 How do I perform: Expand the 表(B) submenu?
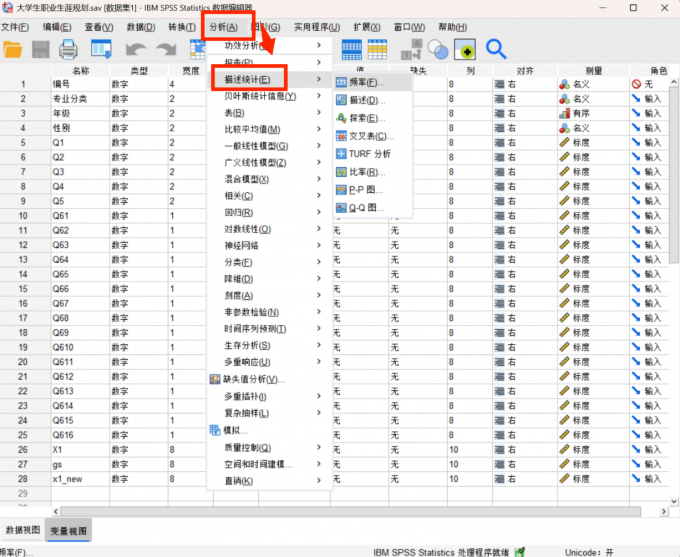270,113
